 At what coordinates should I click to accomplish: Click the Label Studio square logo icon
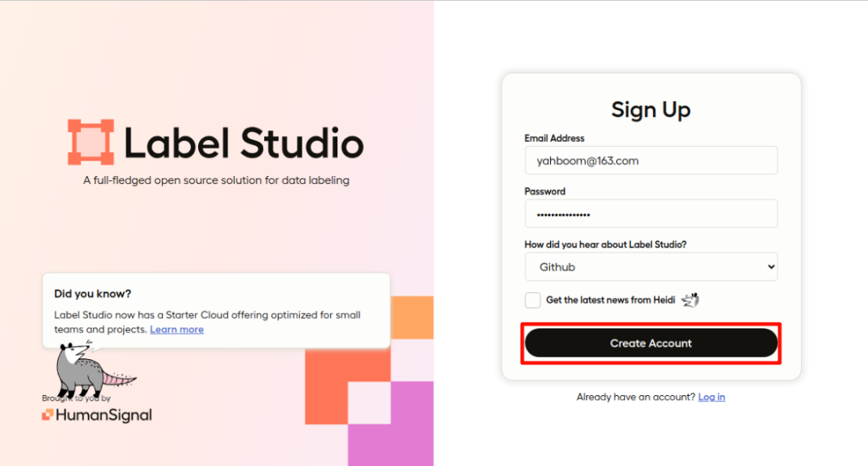point(90,143)
